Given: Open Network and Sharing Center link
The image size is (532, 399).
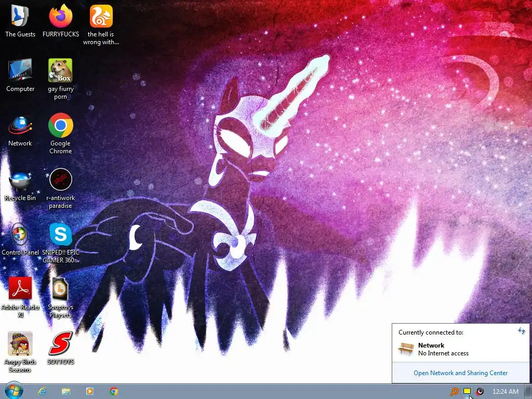Looking at the screenshot, I should pos(460,373).
